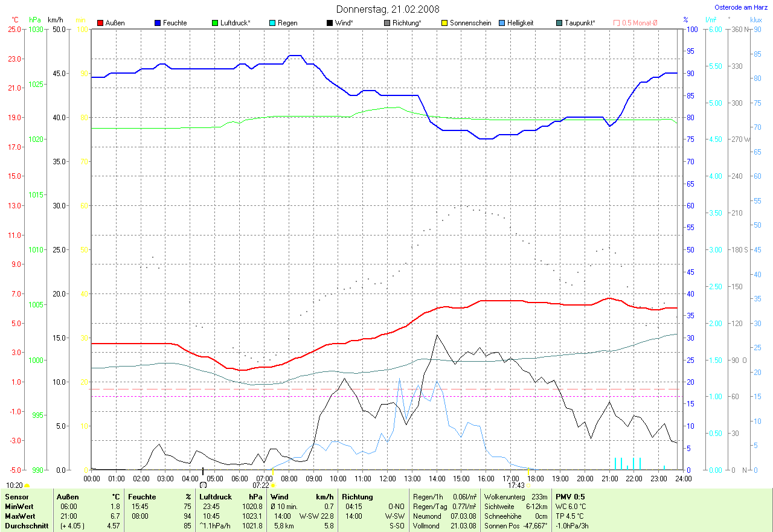Select the Luftdruck column header in table
This screenshot has width=773, height=532.
coord(216,496)
